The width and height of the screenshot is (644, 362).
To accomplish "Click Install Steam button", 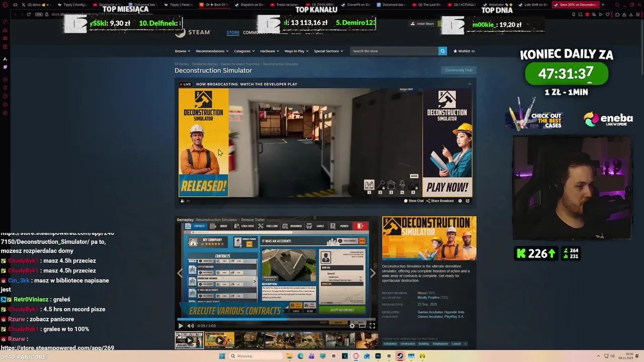I will pos(422,24).
